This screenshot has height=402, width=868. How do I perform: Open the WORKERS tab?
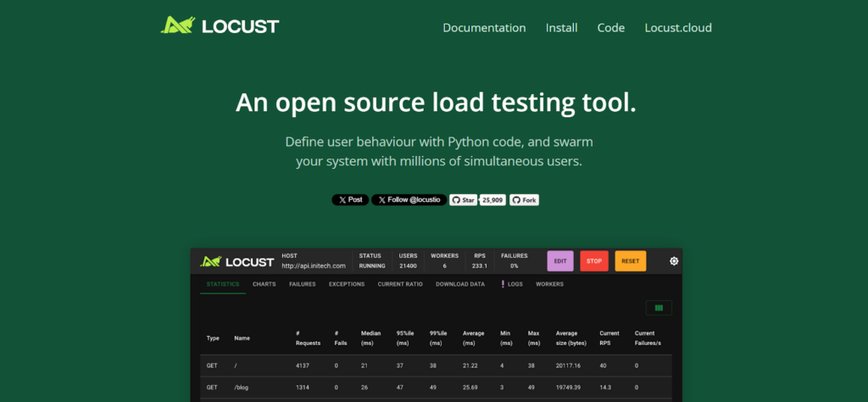[x=549, y=284]
